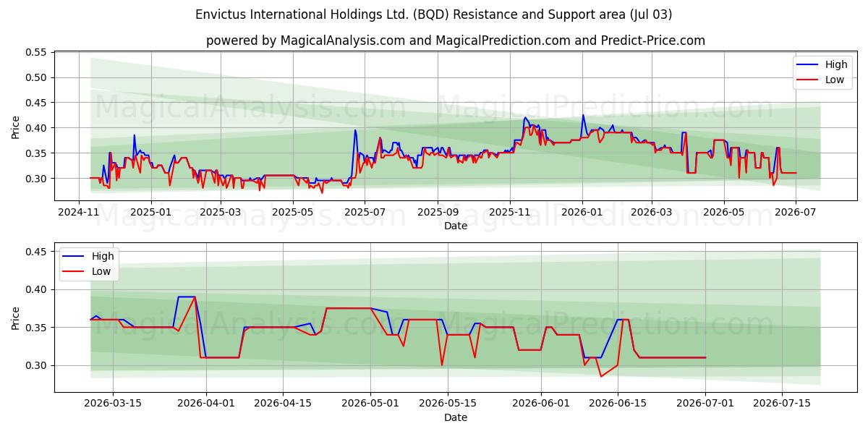Click the 2026-06-15 tick label
This screenshot has width=868, height=434.
[617, 404]
